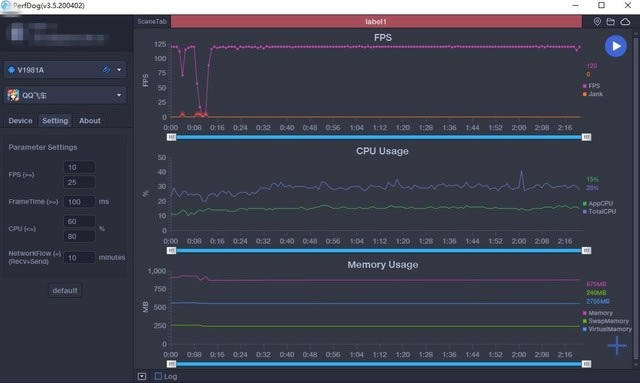Click the QQ飞车 game app icon
Viewport: 640px width, 383px height.
click(13, 95)
